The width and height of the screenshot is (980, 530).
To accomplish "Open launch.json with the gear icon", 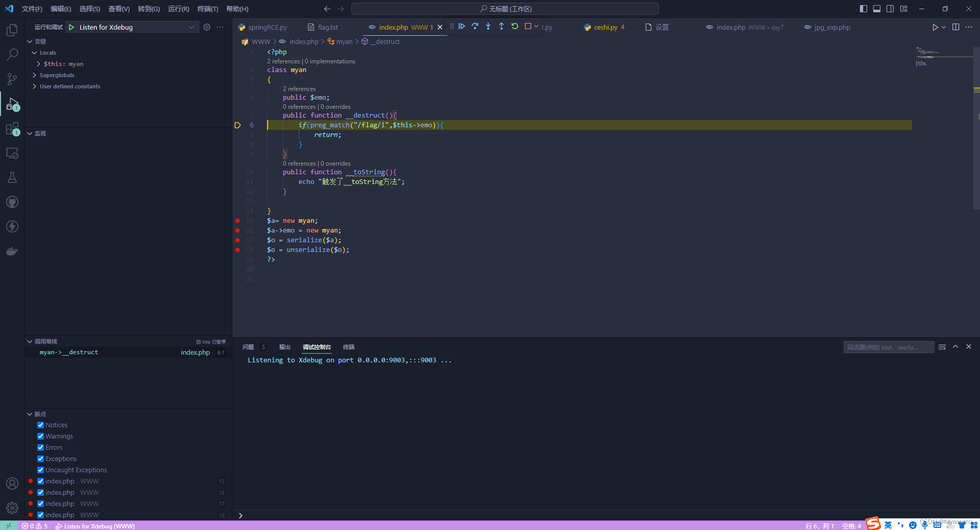I will click(207, 27).
